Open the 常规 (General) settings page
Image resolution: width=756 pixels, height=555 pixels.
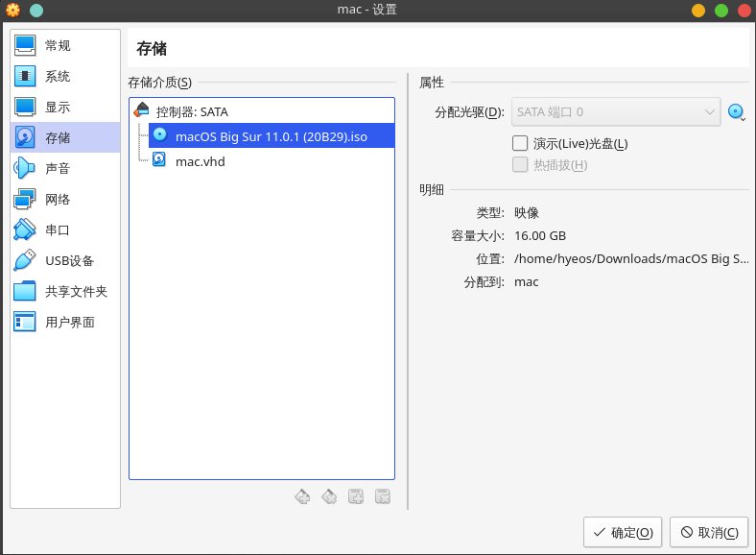pyautogui.click(x=65, y=45)
